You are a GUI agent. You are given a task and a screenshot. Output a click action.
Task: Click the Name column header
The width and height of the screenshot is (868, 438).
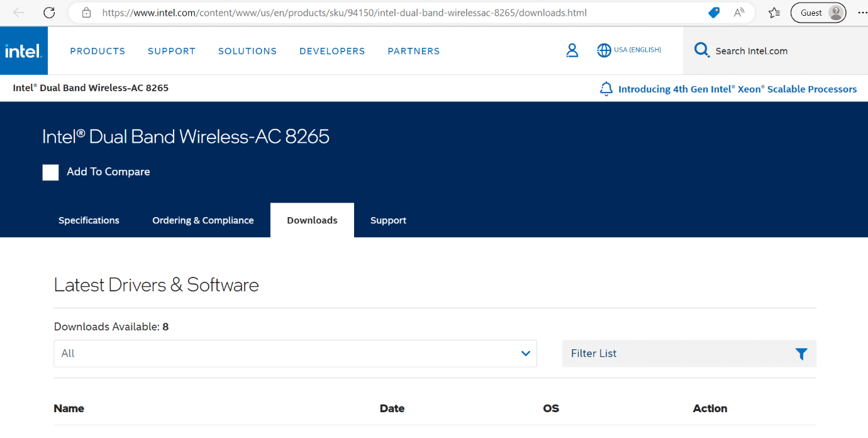point(69,408)
